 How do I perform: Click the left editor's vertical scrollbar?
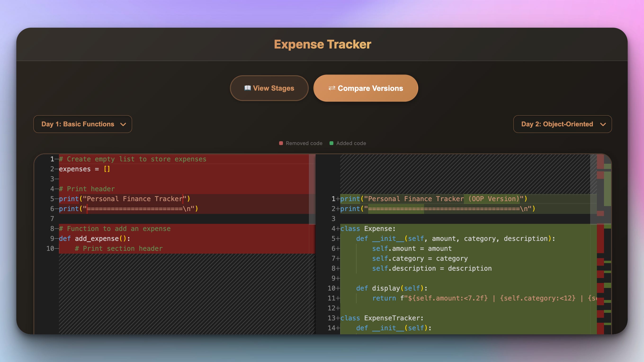[x=312, y=189]
